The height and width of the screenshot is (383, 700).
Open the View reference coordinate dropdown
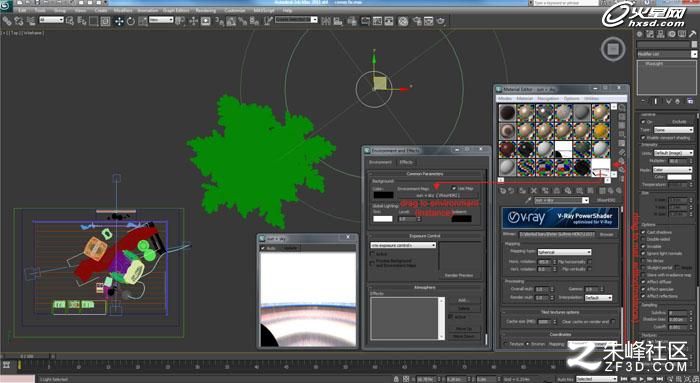pyautogui.click(x=161, y=20)
